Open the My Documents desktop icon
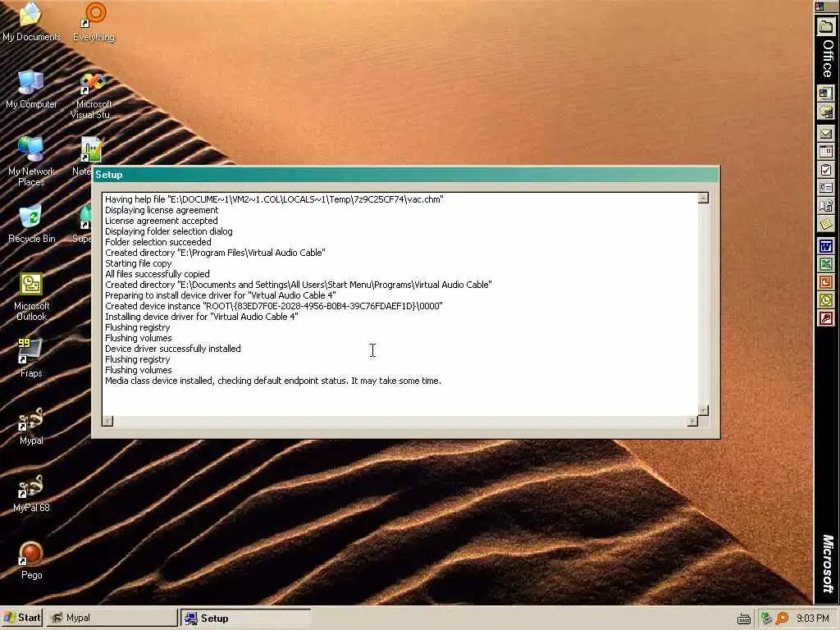 31,21
